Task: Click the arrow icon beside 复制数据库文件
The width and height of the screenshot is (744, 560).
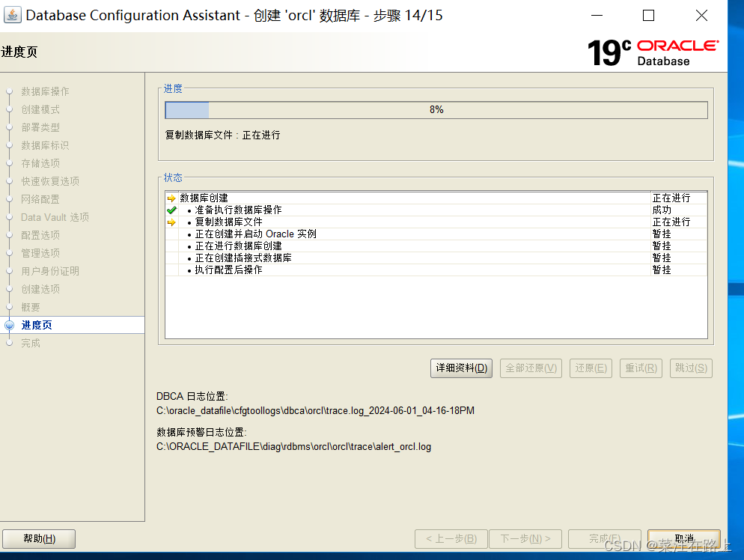Action: point(171,222)
